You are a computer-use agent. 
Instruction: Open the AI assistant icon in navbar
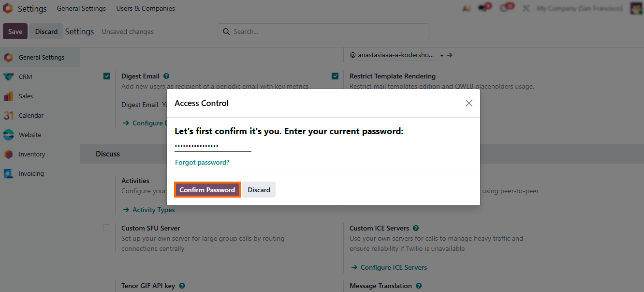(x=467, y=9)
